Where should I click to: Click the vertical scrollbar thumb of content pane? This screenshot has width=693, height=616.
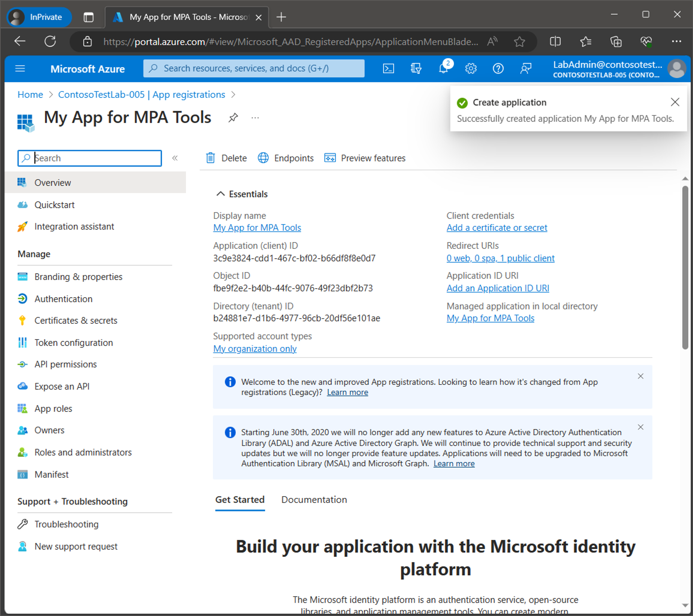685,267
